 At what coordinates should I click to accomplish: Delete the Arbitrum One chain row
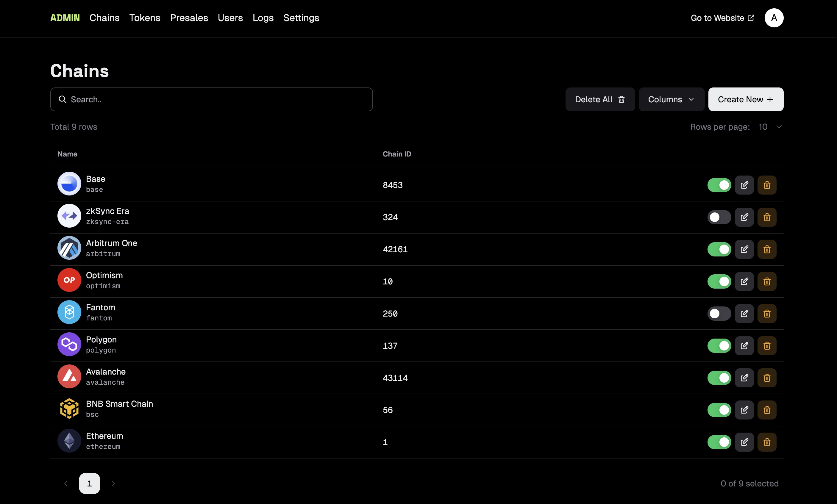pos(767,249)
